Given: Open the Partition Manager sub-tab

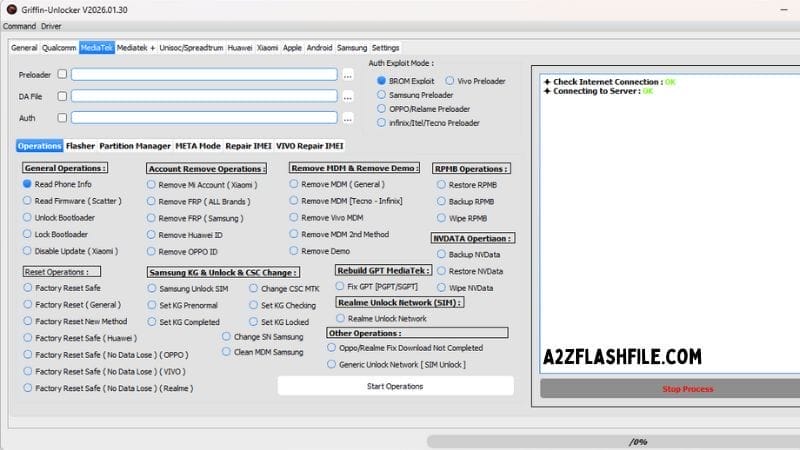Looking at the screenshot, I should (x=135, y=146).
